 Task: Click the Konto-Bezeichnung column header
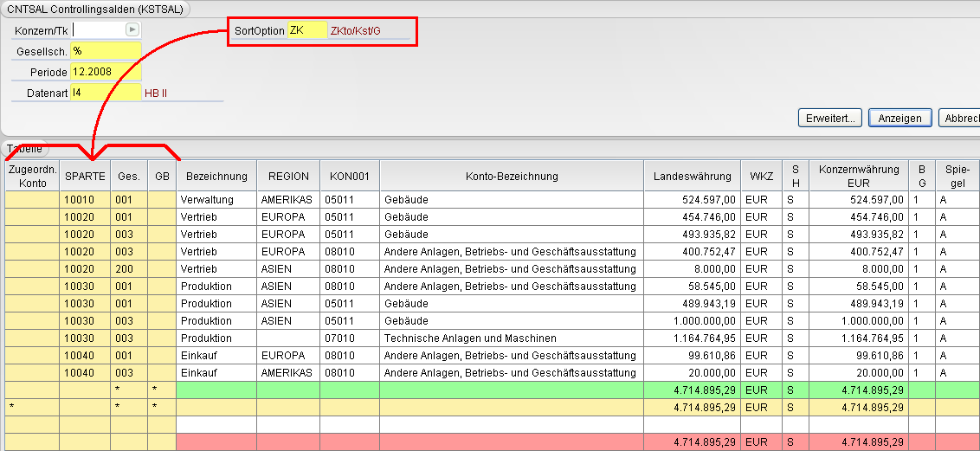(x=512, y=176)
